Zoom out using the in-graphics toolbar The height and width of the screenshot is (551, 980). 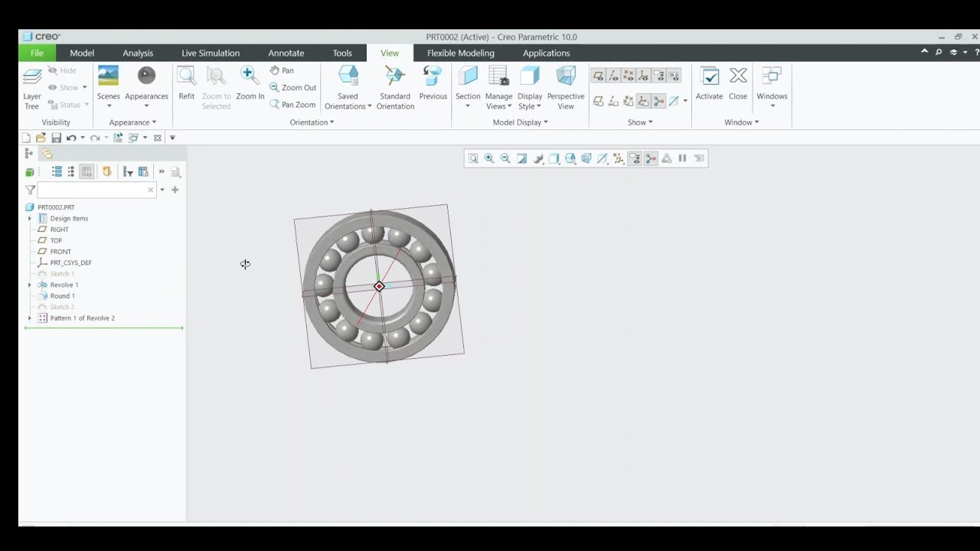pos(505,158)
